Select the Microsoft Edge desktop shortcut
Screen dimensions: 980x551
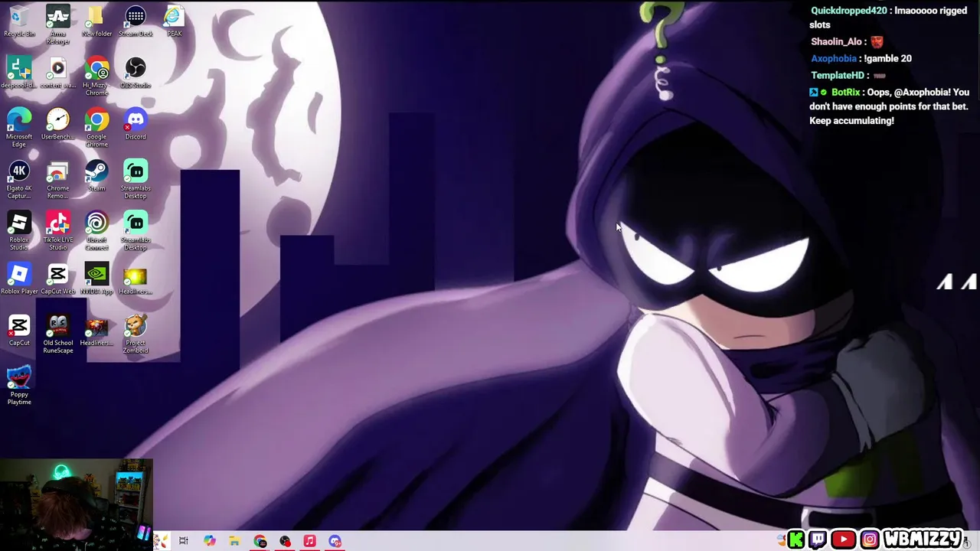[x=19, y=128]
